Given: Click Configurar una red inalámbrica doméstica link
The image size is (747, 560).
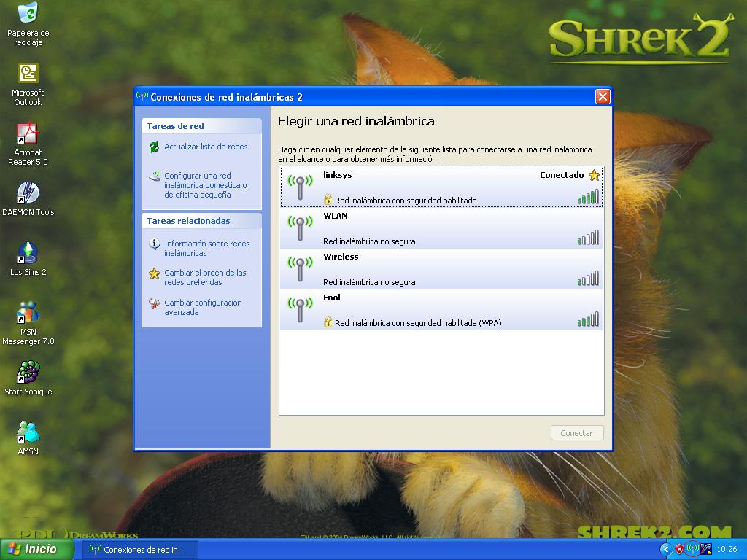Looking at the screenshot, I should (205, 185).
